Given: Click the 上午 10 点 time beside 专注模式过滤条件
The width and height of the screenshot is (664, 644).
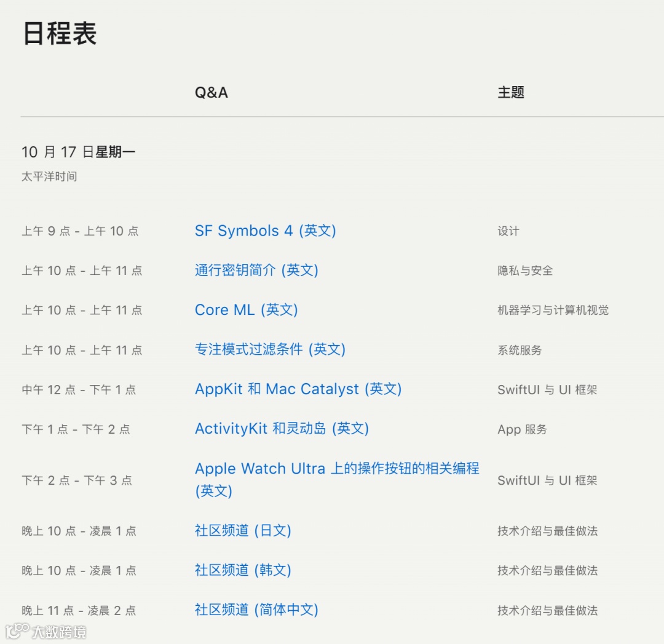Looking at the screenshot, I should [x=82, y=350].
